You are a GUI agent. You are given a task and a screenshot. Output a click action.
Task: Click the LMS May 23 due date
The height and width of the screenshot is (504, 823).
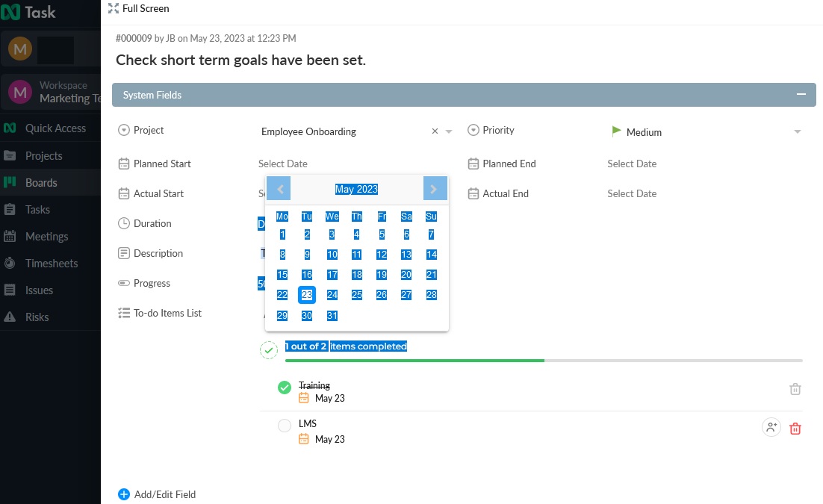(x=329, y=439)
